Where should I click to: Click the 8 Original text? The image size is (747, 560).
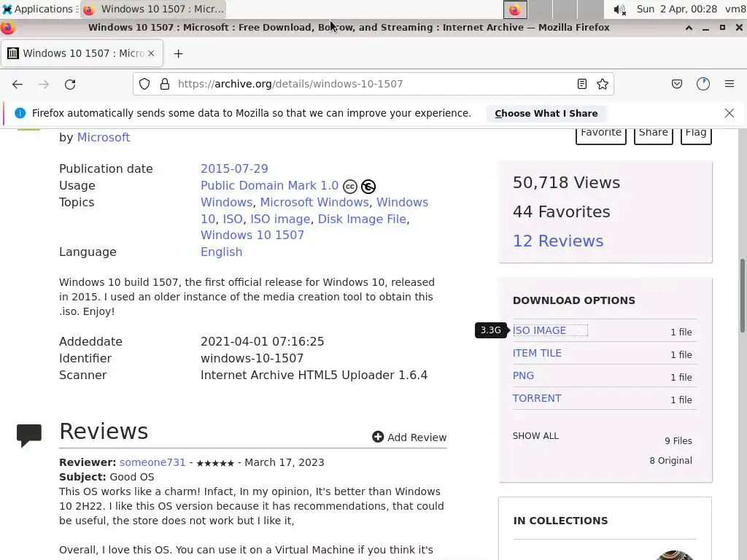tap(671, 461)
